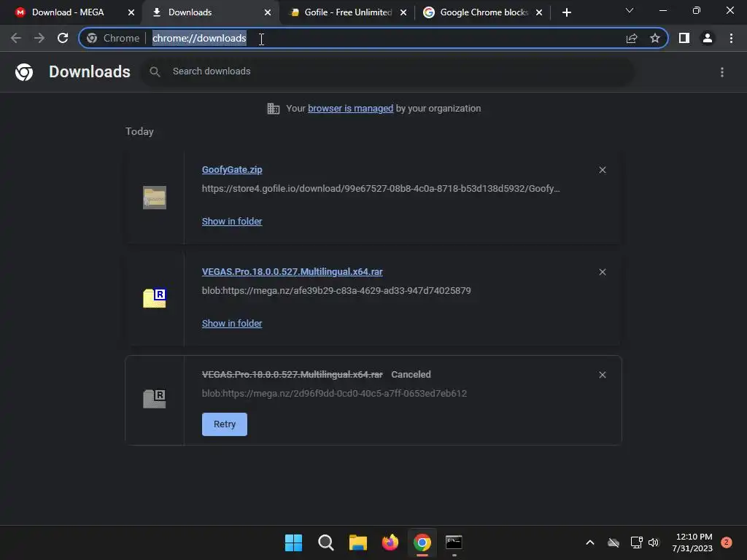The width and height of the screenshot is (747, 560).
Task: Remove GoofyGate.zip from the list
Action: 602,170
